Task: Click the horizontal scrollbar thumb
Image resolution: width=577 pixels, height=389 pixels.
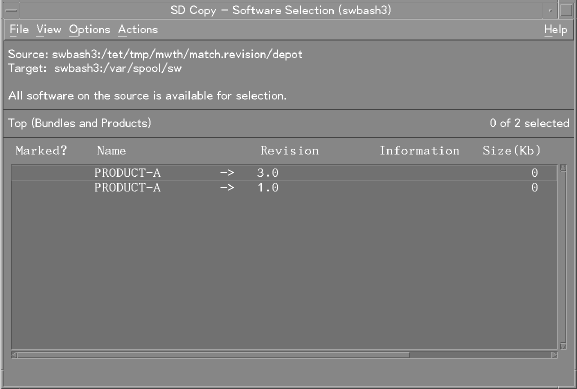Action: pos(213,355)
